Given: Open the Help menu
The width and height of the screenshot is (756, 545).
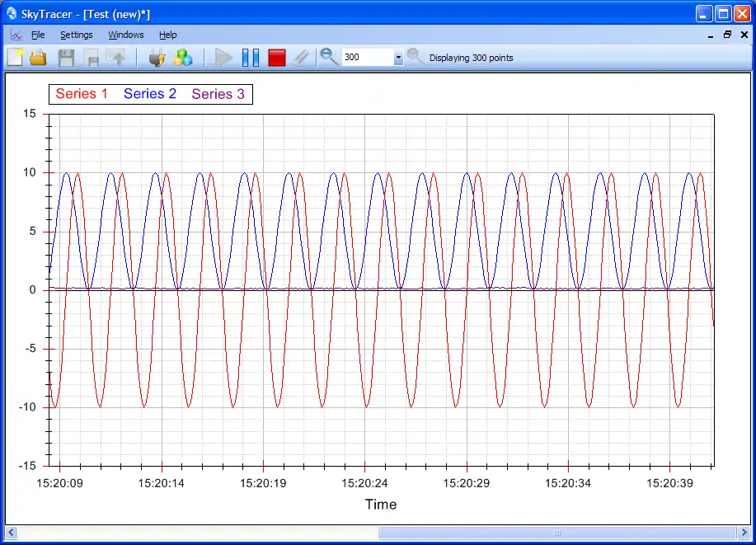Looking at the screenshot, I should (x=168, y=35).
